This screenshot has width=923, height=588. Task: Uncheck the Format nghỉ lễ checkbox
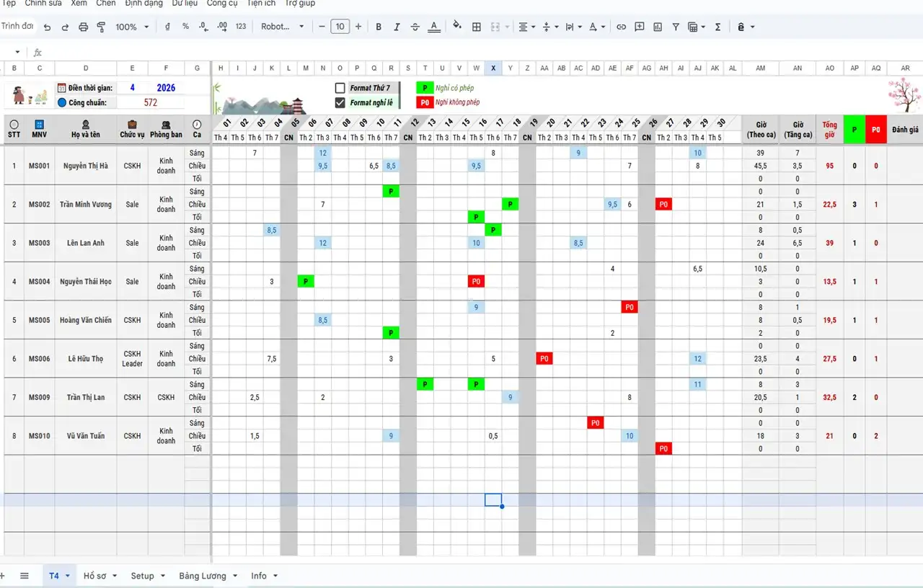pyautogui.click(x=340, y=102)
